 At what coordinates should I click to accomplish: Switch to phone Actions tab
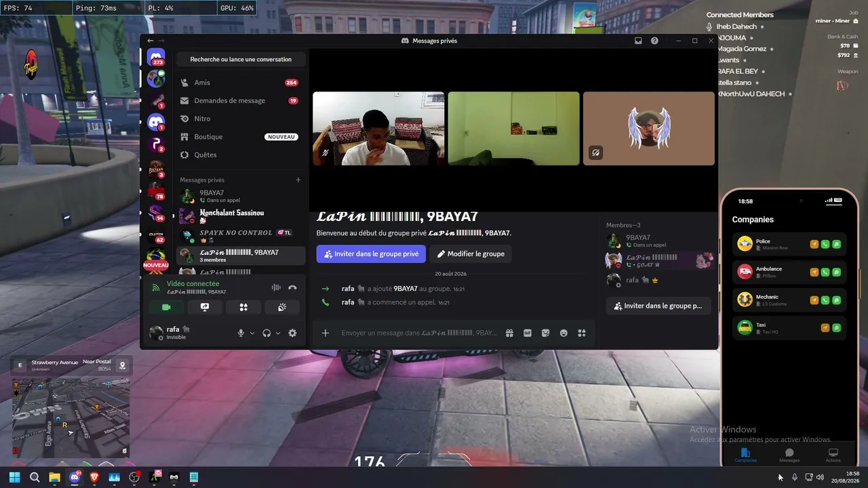tap(833, 455)
